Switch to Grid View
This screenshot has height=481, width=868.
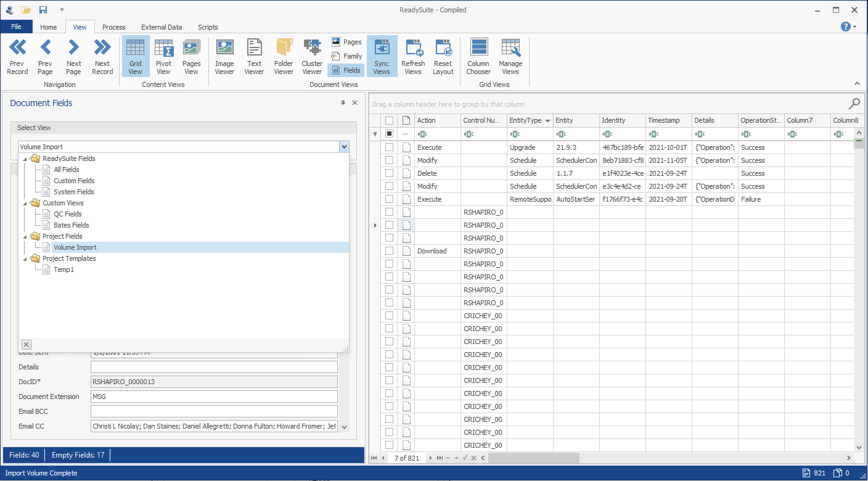pyautogui.click(x=135, y=57)
